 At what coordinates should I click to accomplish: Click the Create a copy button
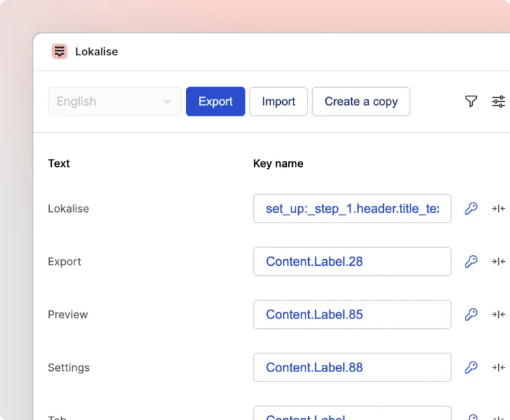point(361,102)
